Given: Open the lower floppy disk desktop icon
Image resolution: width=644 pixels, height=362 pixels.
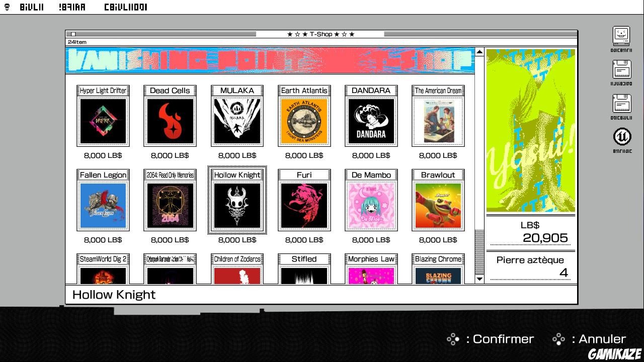Looking at the screenshot, I should click(621, 104).
